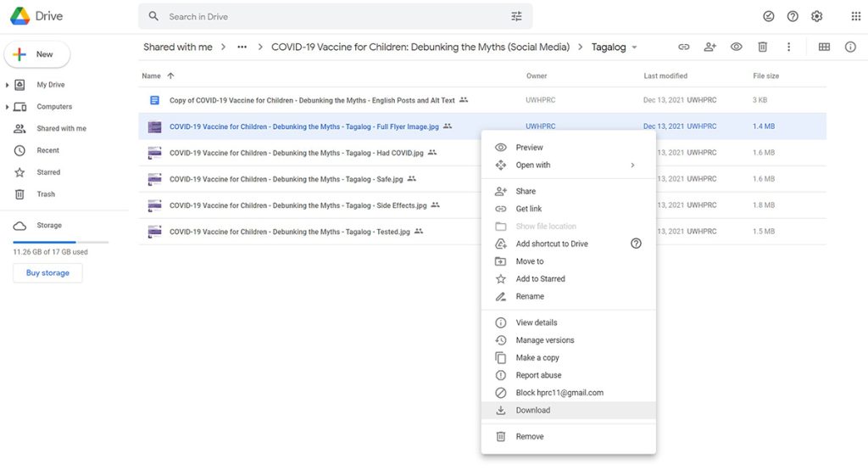This screenshot has width=868, height=476.
Task: Choose Add to Starred menu item
Action: click(569, 279)
